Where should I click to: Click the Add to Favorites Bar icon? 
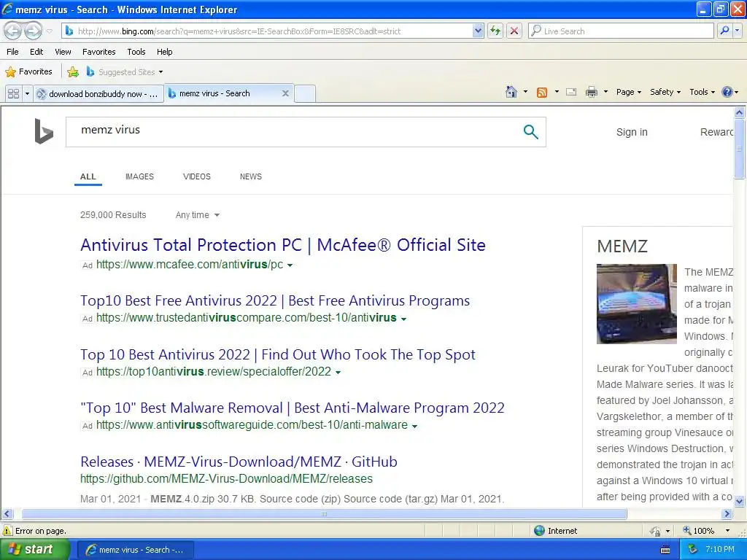[73, 72]
